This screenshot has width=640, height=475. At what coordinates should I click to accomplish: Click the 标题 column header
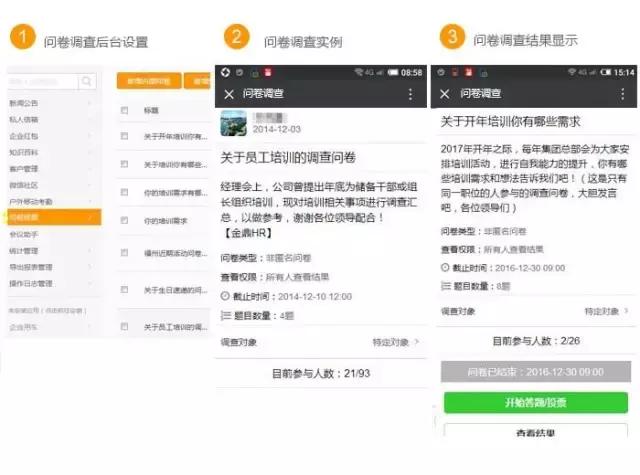tap(151, 110)
